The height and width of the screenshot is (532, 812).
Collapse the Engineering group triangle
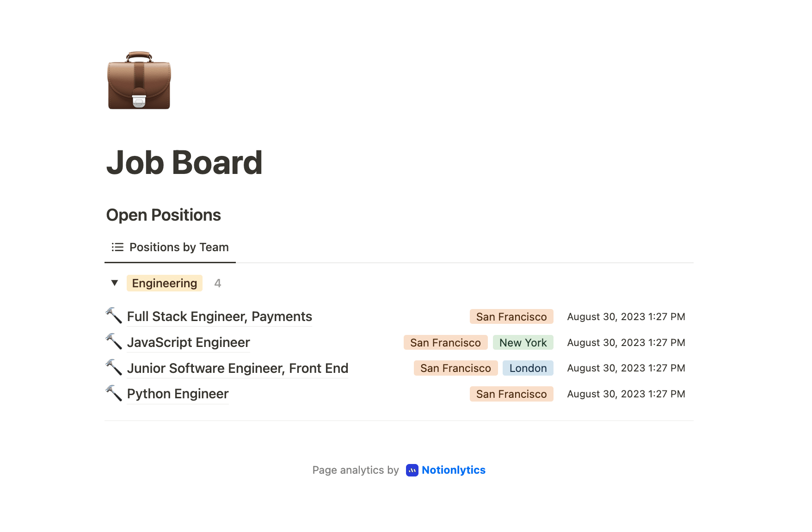click(115, 283)
